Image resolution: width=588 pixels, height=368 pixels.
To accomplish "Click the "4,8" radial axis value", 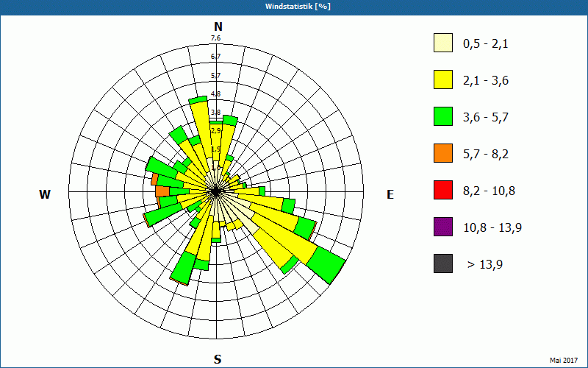I will click(215, 93).
